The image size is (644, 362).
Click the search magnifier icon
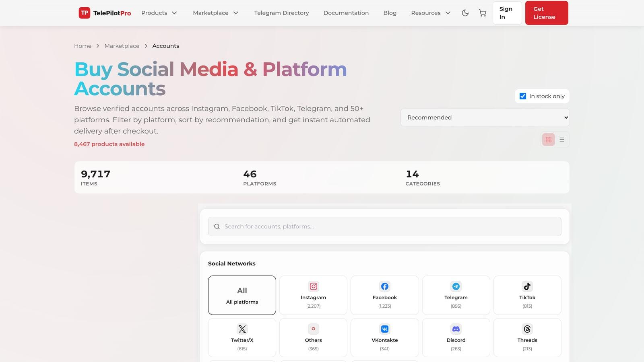[217, 226]
